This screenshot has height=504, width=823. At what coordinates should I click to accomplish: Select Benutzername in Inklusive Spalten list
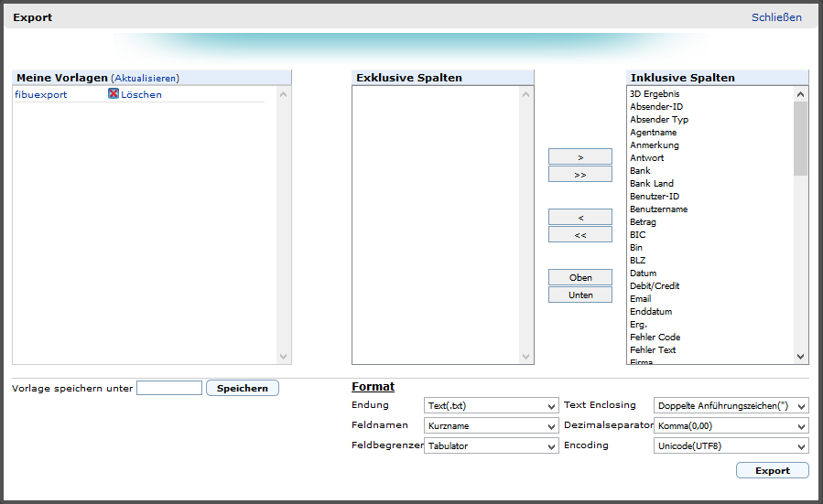(658, 209)
